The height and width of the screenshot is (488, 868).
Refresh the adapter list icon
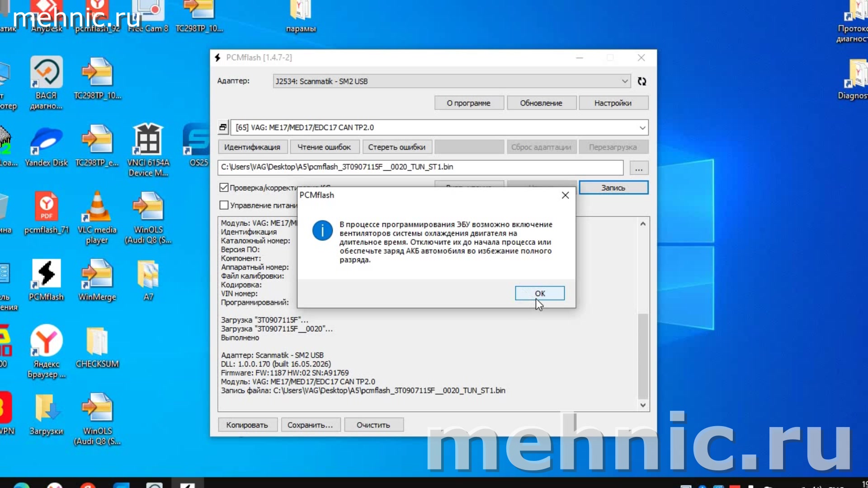pyautogui.click(x=642, y=81)
